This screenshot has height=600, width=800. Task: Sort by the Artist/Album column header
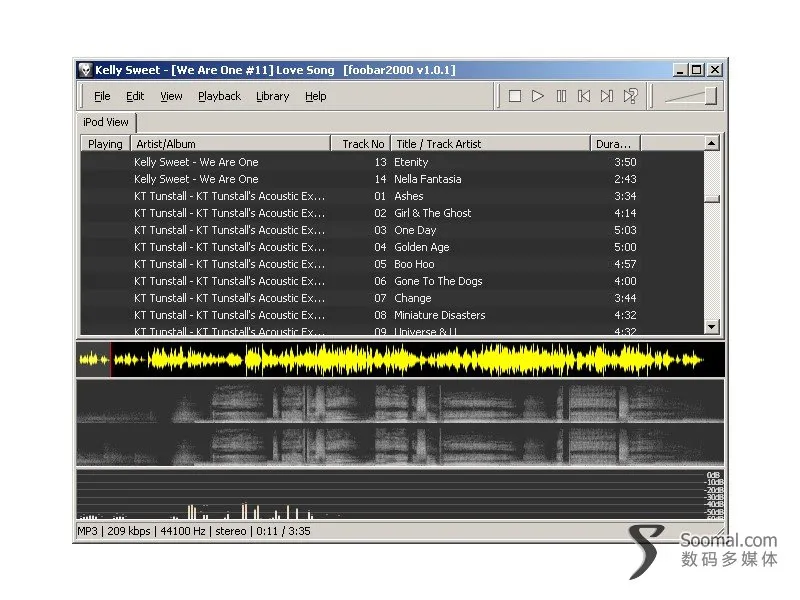click(230, 144)
